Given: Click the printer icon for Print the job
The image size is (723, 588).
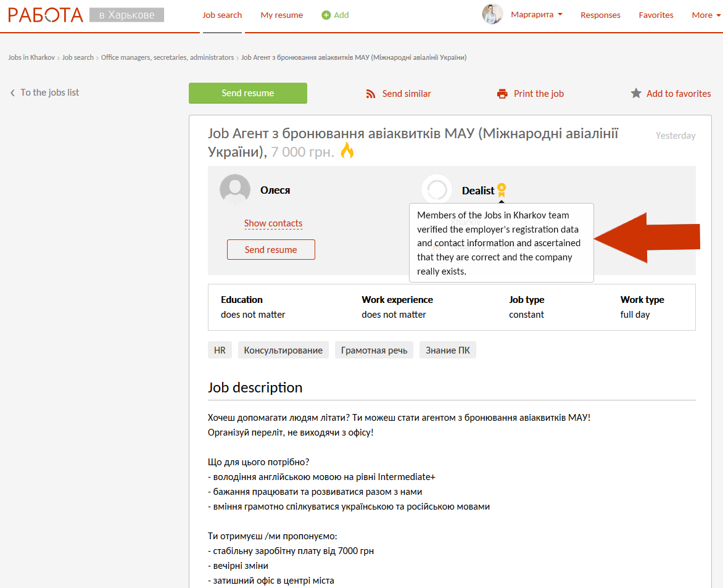Looking at the screenshot, I should pos(502,94).
